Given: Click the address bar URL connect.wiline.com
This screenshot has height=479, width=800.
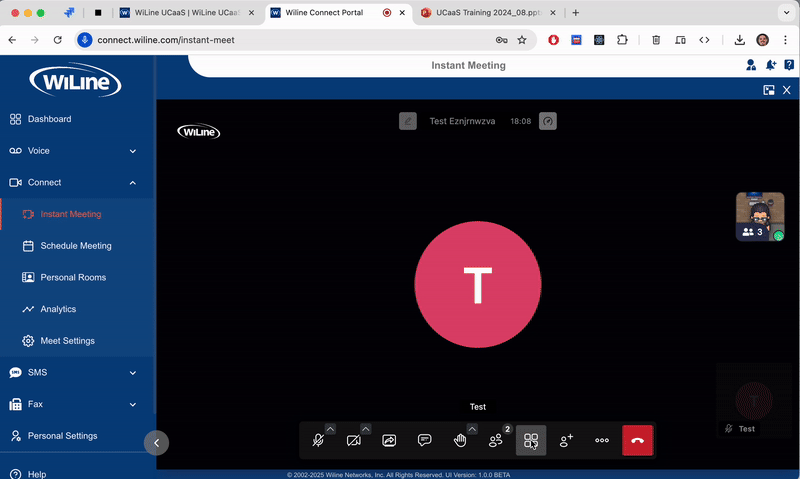Looking at the screenshot, I should [166, 40].
